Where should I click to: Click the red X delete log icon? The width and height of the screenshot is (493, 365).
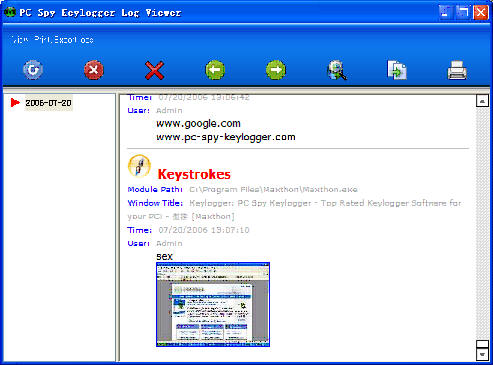tap(154, 70)
